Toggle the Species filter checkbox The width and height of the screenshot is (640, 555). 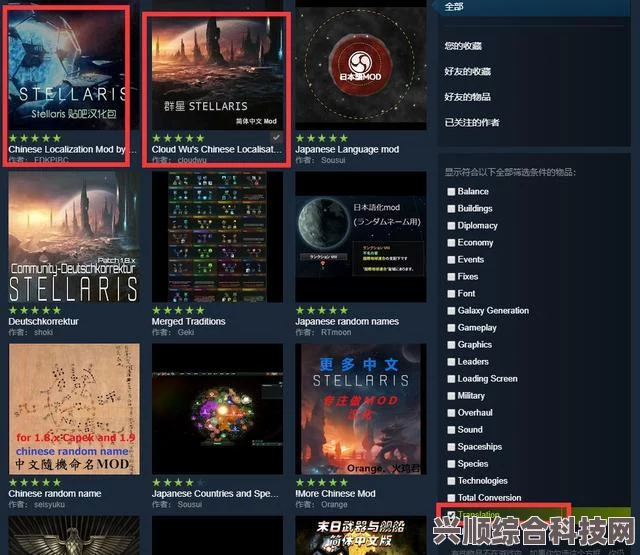[451, 464]
